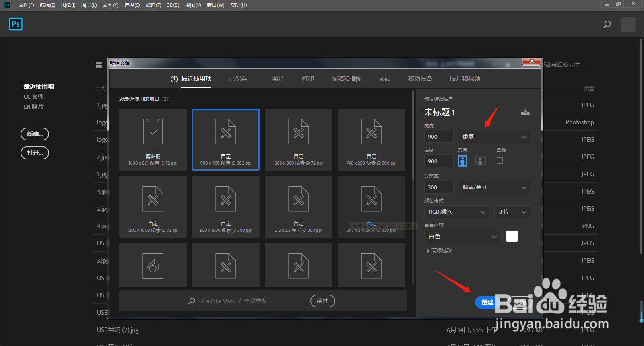644x346 pixels.
Task: Close the New Document dialog
Action: 532,61
